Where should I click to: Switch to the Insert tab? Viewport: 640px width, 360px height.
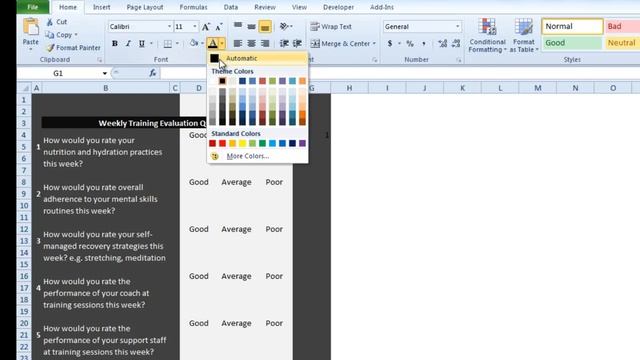102,7
